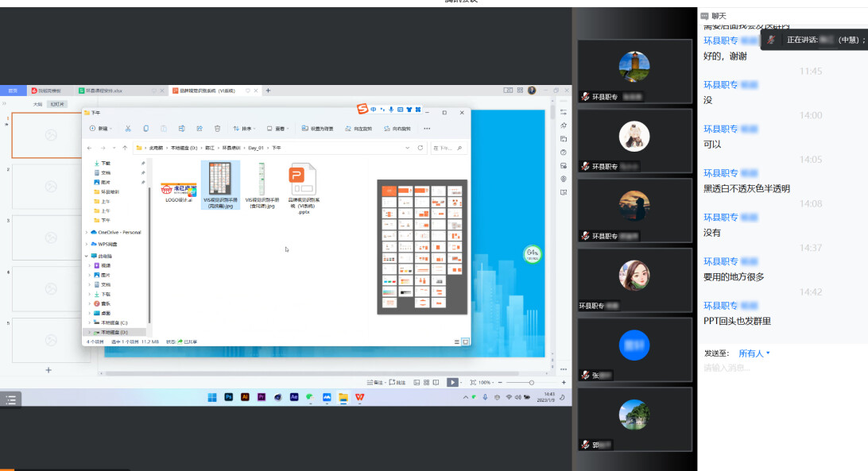Click the Refresh icon beside the address bar
The height and width of the screenshot is (471, 868).
(x=420, y=148)
